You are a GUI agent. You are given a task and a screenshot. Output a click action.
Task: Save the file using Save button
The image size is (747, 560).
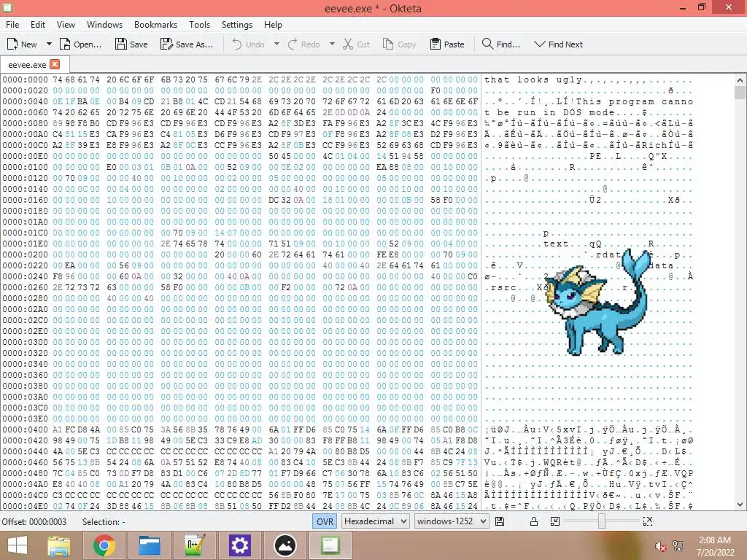click(131, 44)
